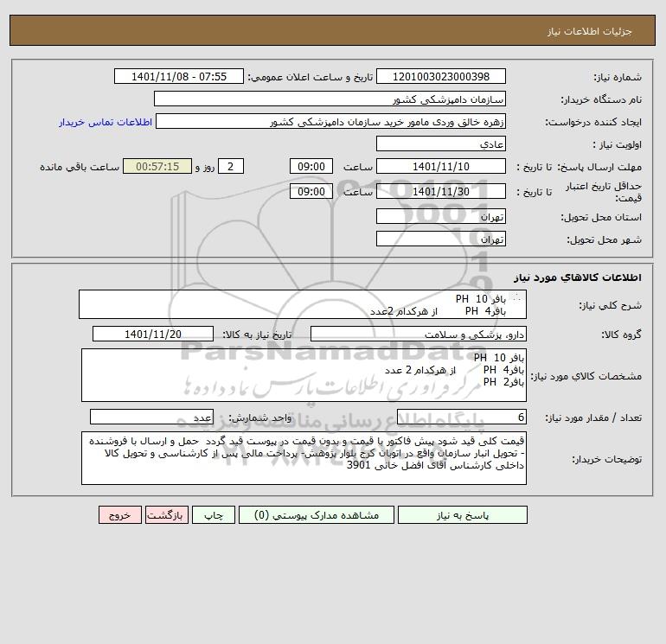The image size is (666, 644).
Task: Click the 'مشخصات کالاي مورد نیاز:' label
Action: [x=586, y=376]
